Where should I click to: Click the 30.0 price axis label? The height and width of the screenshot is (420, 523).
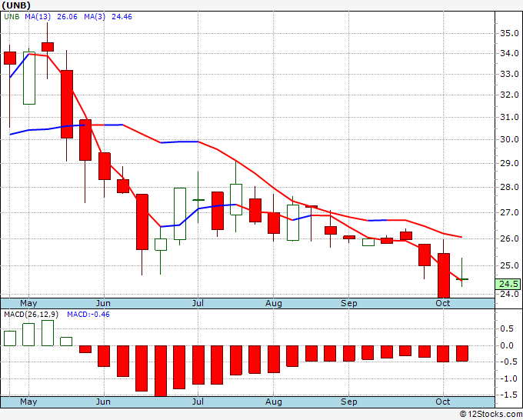509,139
